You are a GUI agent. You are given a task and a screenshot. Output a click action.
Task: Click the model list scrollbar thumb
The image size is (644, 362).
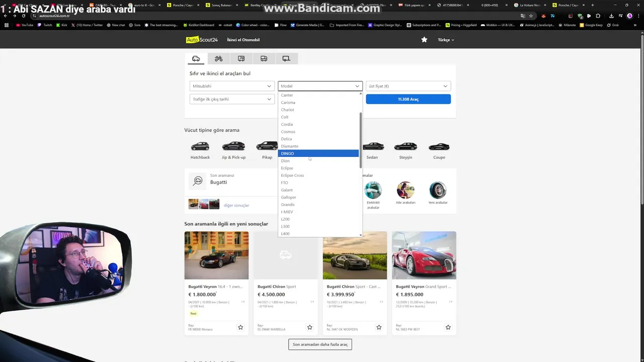tap(360, 140)
